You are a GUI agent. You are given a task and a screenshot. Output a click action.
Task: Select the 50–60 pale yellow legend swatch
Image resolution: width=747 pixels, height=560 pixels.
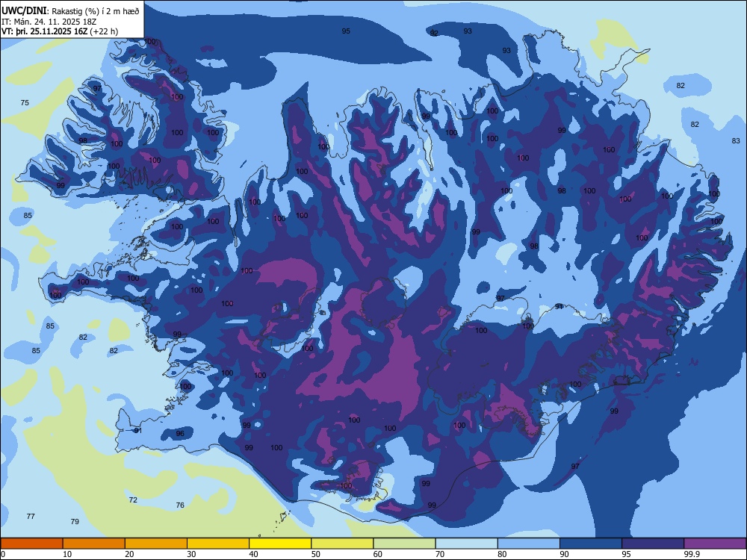343,544
